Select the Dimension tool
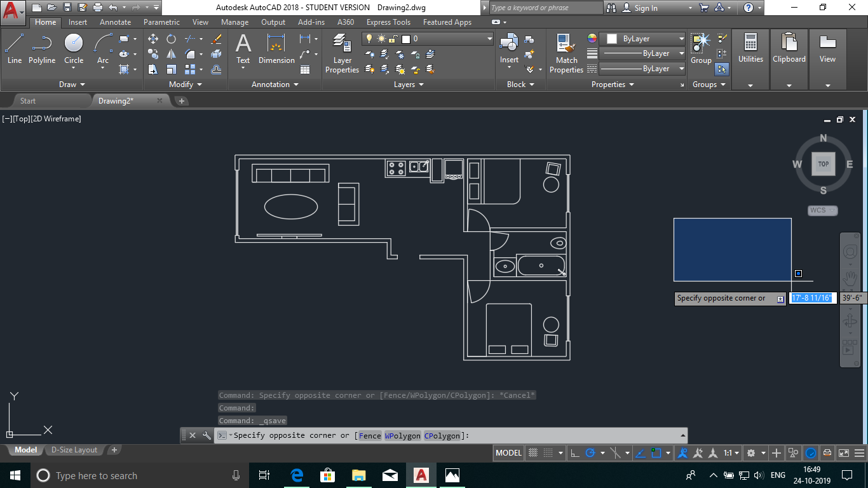This screenshot has height=488, width=868. coord(276,49)
